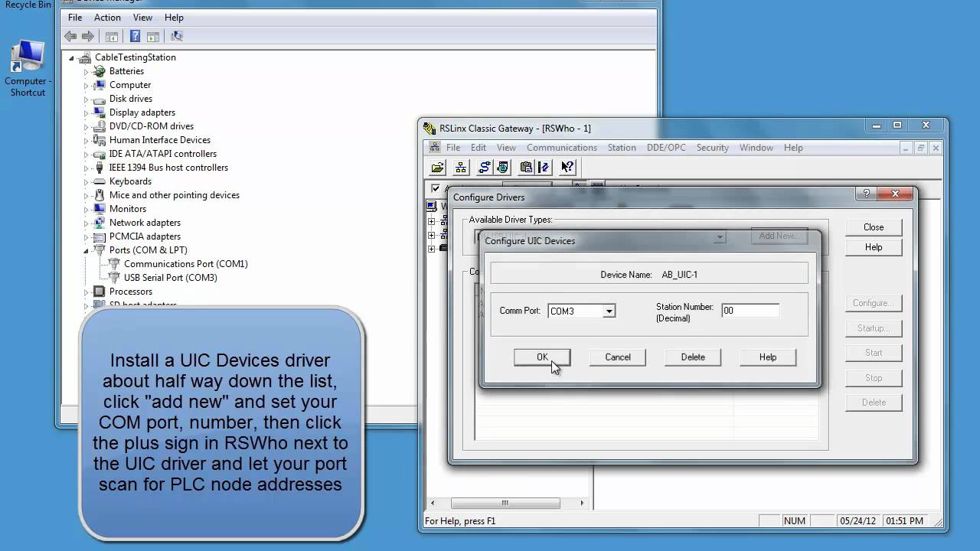The width and height of the screenshot is (980, 551).
Task: Toggle the action pane icon in Device Manager
Action: (153, 36)
